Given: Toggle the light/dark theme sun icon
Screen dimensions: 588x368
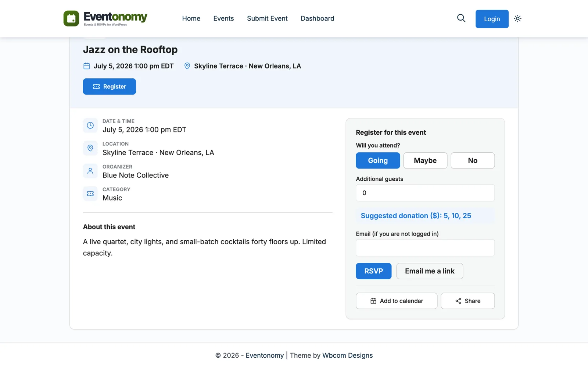Looking at the screenshot, I should (517, 18).
